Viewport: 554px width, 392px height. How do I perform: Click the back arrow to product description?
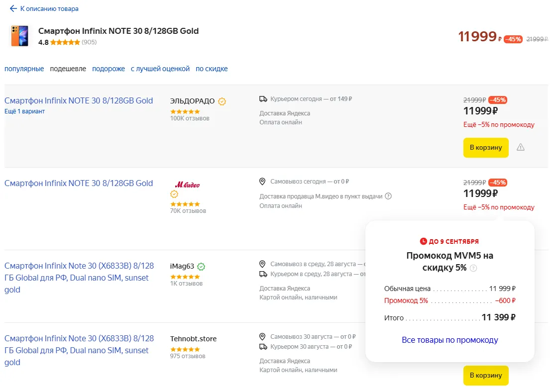coord(13,9)
